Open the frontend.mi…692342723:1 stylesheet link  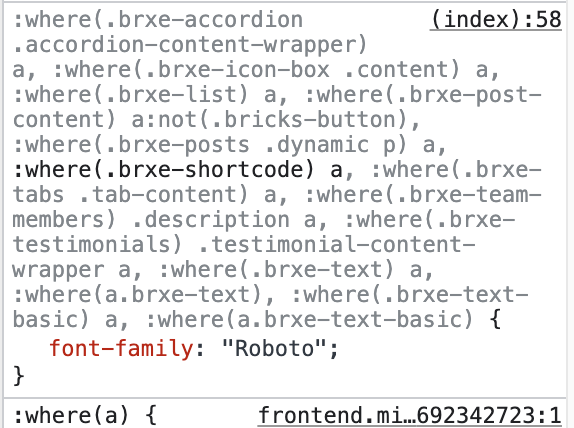[409, 416]
